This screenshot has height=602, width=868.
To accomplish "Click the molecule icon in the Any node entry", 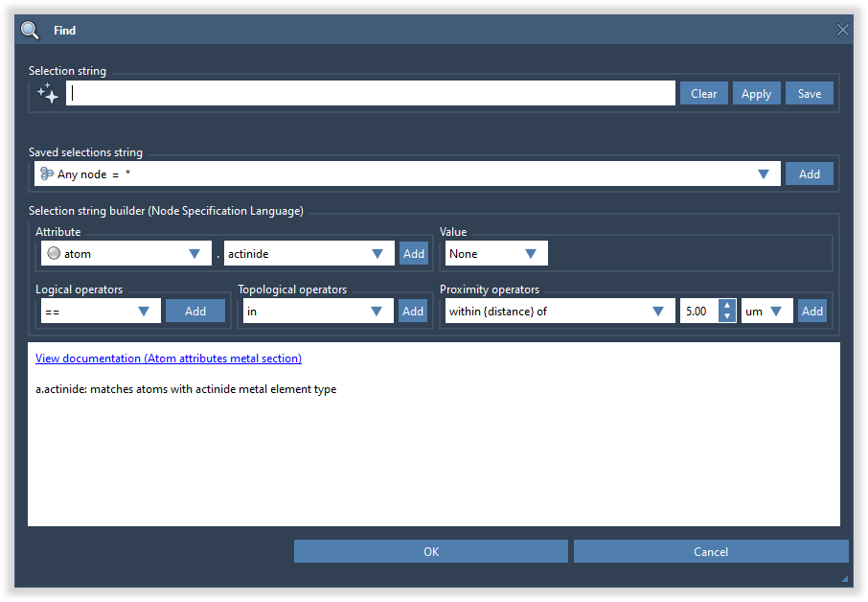I will 46,174.
